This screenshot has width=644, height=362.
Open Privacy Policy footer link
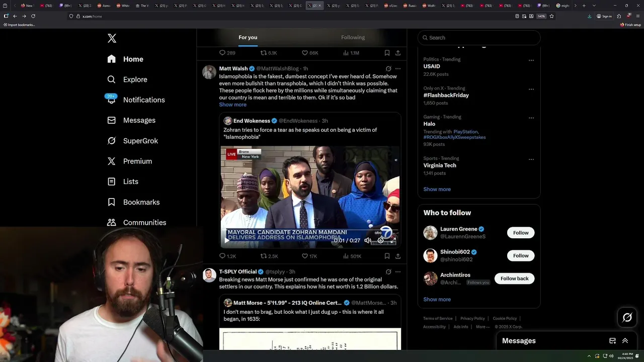(472, 318)
